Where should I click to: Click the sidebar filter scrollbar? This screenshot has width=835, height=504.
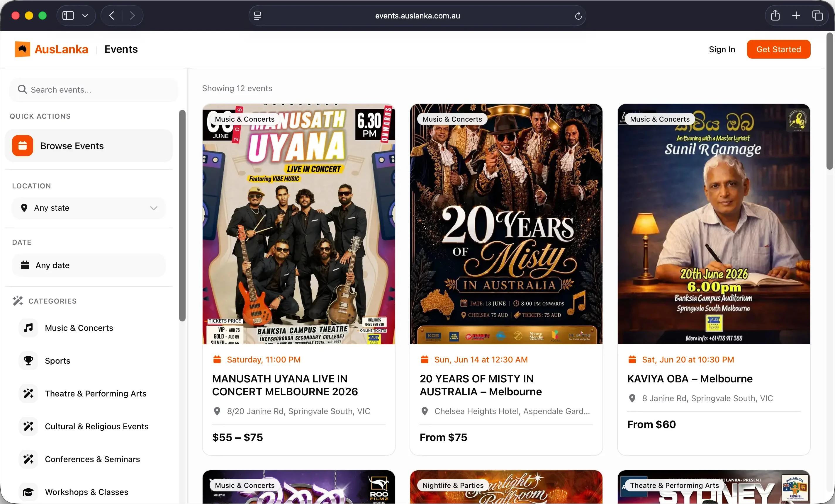click(182, 215)
